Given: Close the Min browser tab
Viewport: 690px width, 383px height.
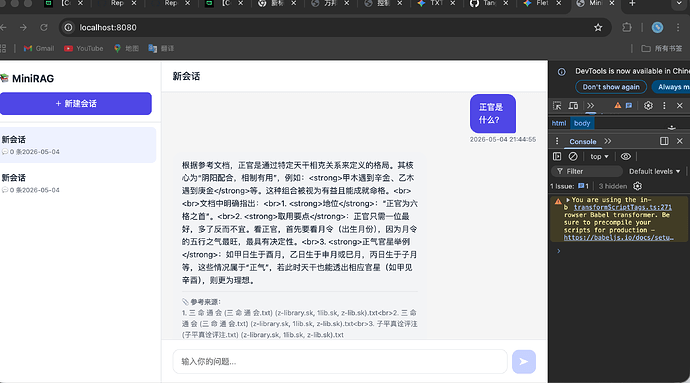Looking at the screenshot, I should [x=612, y=3].
